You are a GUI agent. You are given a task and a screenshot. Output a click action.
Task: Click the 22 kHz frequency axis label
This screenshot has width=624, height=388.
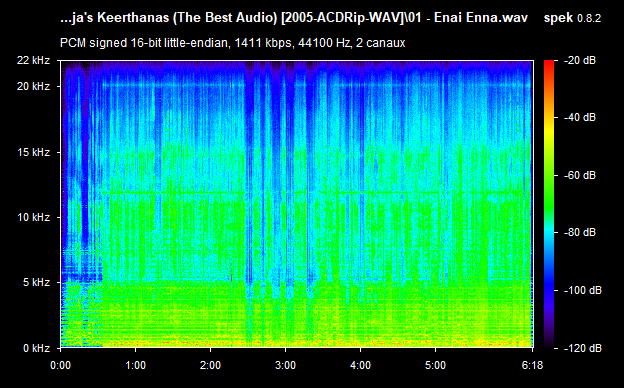[x=33, y=60]
